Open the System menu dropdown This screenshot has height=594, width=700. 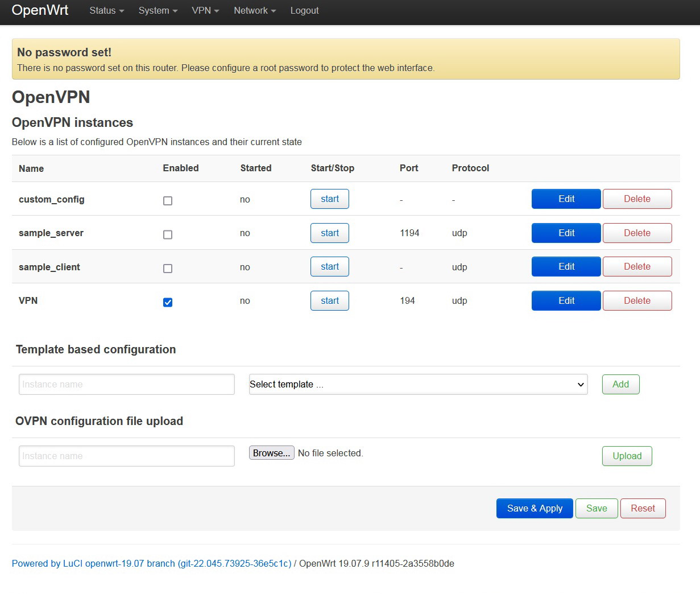click(x=157, y=10)
